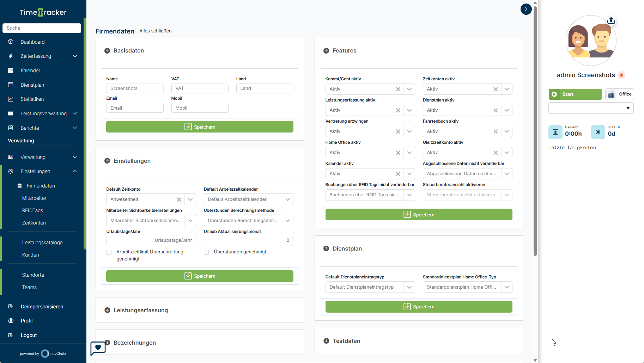This screenshot has width=644, height=363.
Task: Click the Kalender icon in sidebar
Action: (11, 70)
